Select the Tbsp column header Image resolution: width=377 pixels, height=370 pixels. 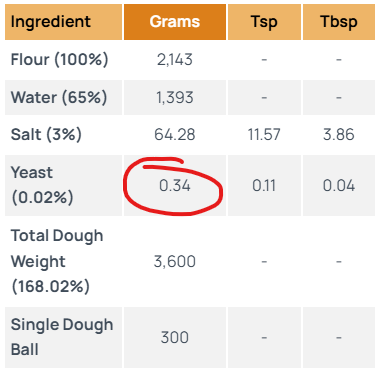click(x=339, y=22)
